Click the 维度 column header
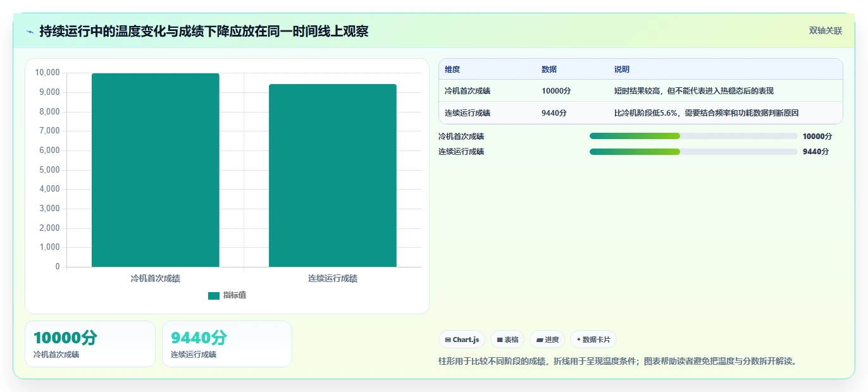This screenshot has width=868, height=392. (x=452, y=70)
